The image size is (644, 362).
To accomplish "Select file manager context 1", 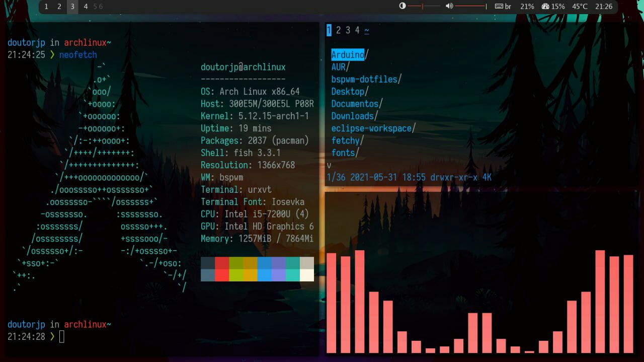I will (329, 30).
